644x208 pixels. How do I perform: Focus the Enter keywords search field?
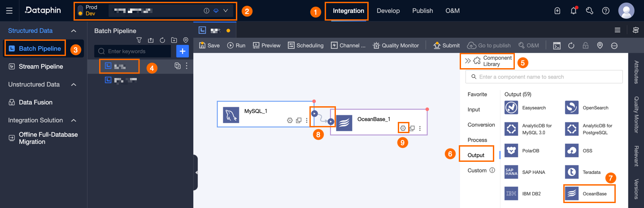(x=133, y=51)
